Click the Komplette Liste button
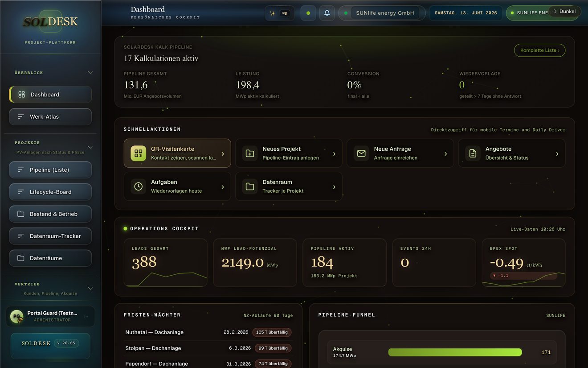This screenshot has width=588, height=368. pyautogui.click(x=539, y=50)
